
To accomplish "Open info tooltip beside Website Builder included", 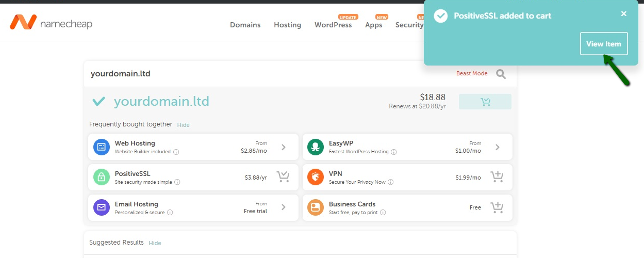I will coord(176,152).
